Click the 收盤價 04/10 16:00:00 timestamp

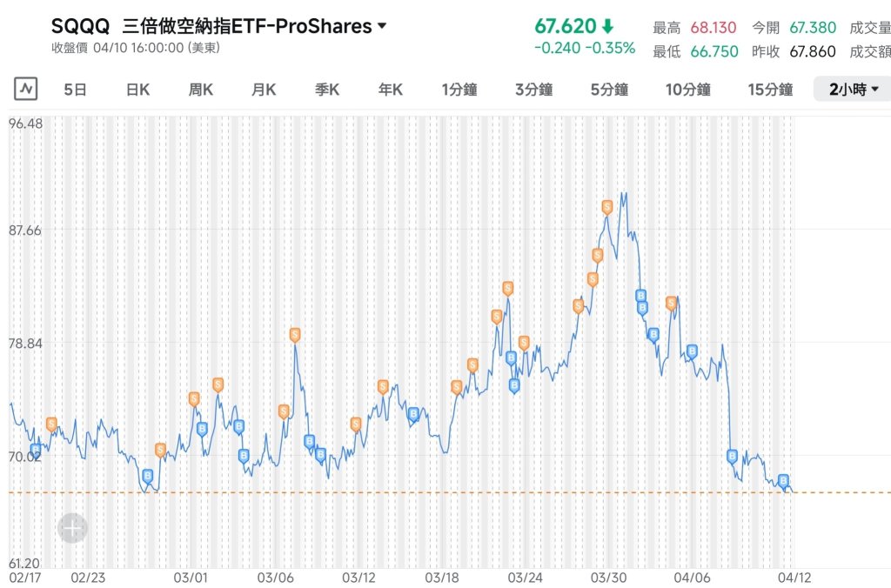point(136,48)
